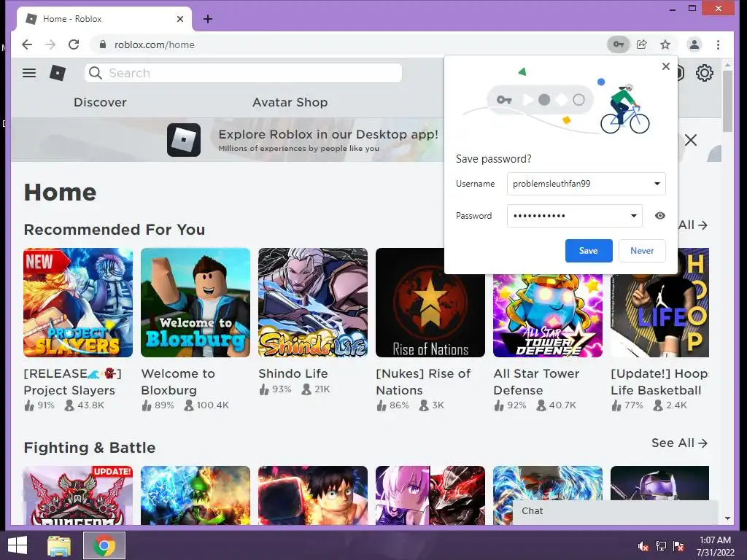Click the Action Center flag tray icon

(678, 546)
